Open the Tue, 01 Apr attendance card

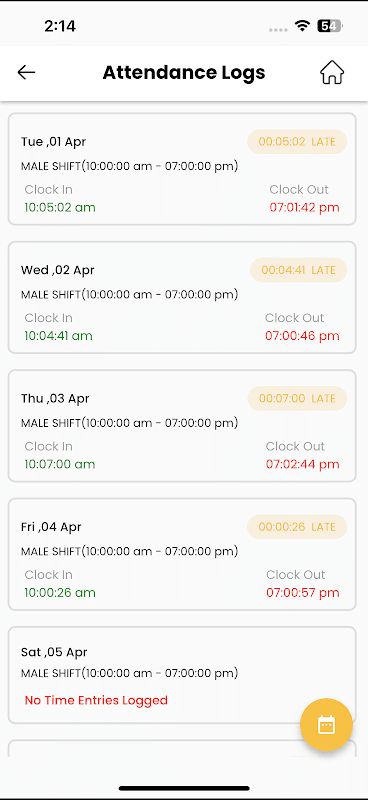182,169
